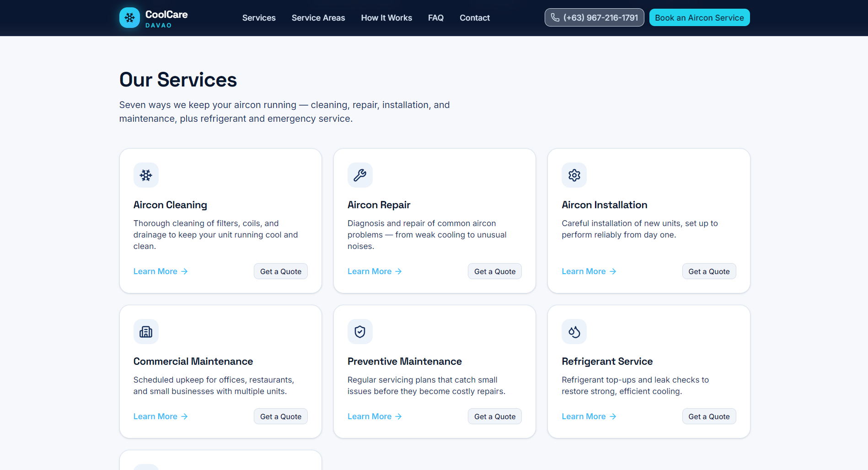Image resolution: width=868 pixels, height=470 pixels.
Task: Click the 'Seven ways we keep your aircon running' intro text
Action: (x=284, y=112)
